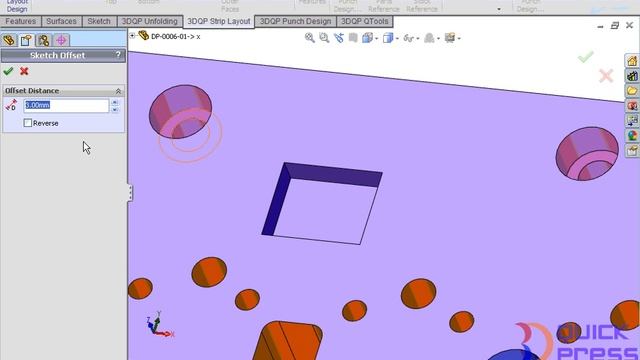
Task: Switch to the 3DQP QTools tab
Action: click(x=364, y=21)
